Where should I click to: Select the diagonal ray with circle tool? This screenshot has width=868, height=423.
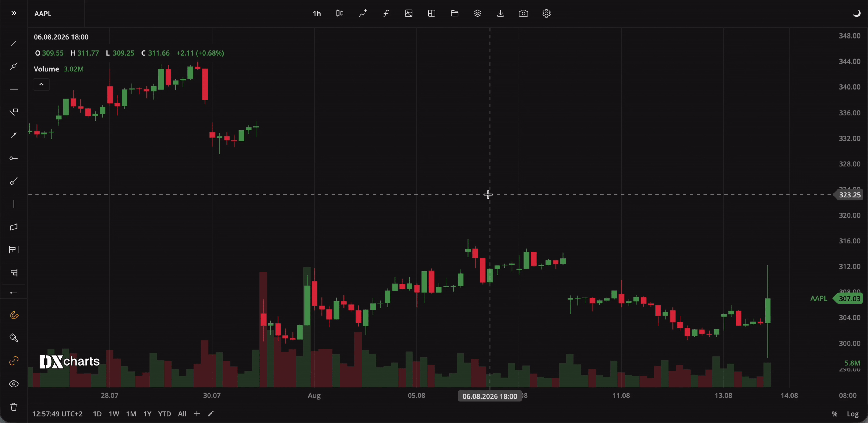[14, 181]
